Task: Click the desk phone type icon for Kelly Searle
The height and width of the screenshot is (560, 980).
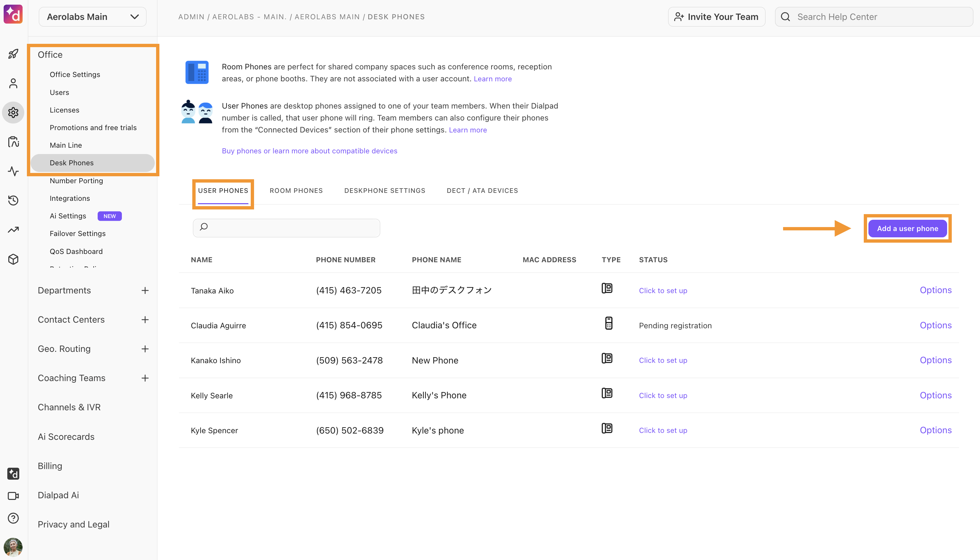Action: tap(607, 393)
